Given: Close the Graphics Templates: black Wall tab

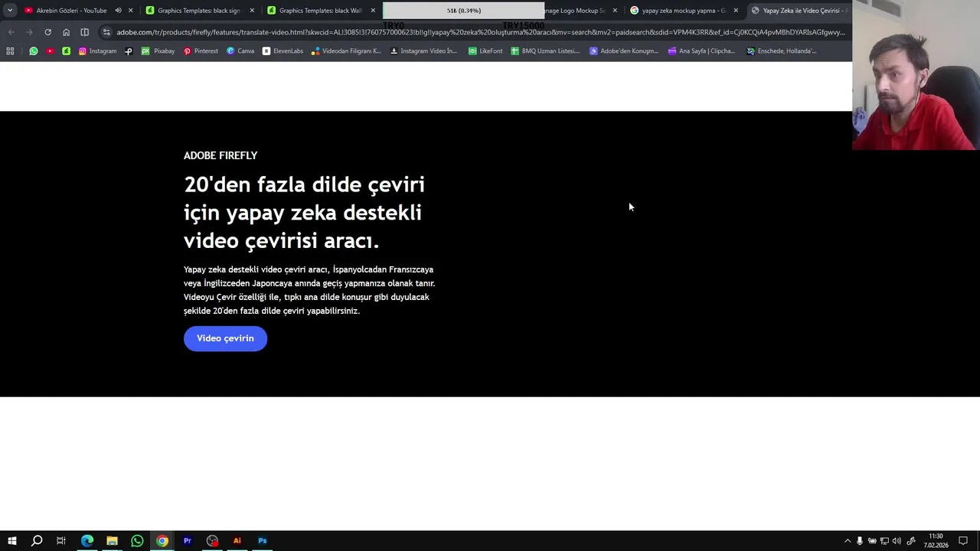Looking at the screenshot, I should tap(373, 11).
